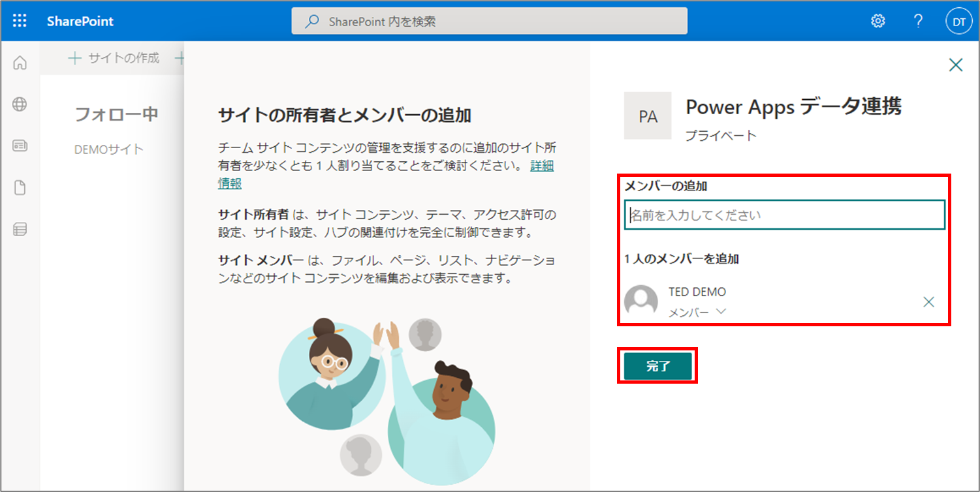Go to Home via sidebar icon
Viewport: 980px width, 492px height.
pyautogui.click(x=20, y=63)
